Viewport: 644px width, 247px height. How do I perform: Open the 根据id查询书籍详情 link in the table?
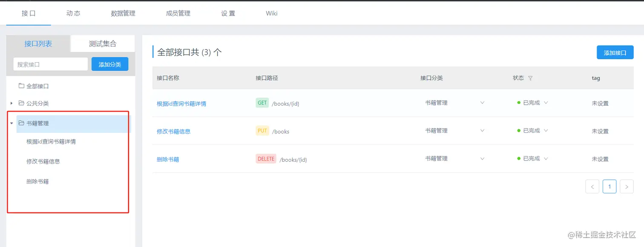pos(181,103)
